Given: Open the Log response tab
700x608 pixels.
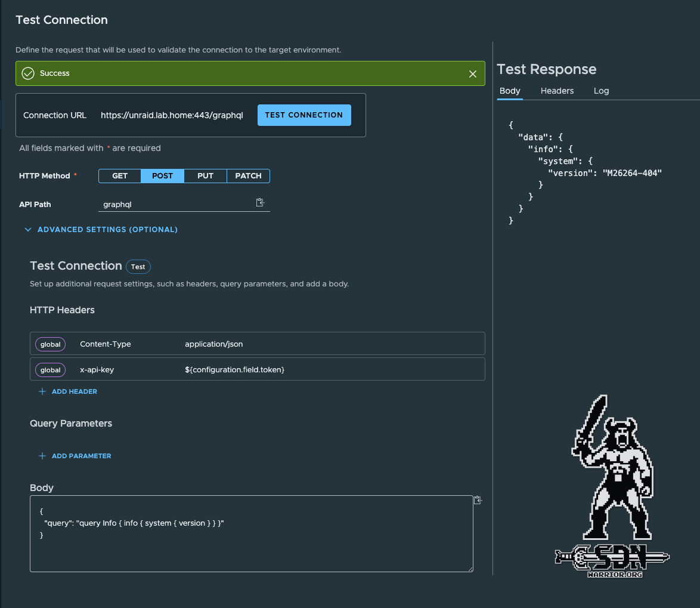Looking at the screenshot, I should coord(601,91).
